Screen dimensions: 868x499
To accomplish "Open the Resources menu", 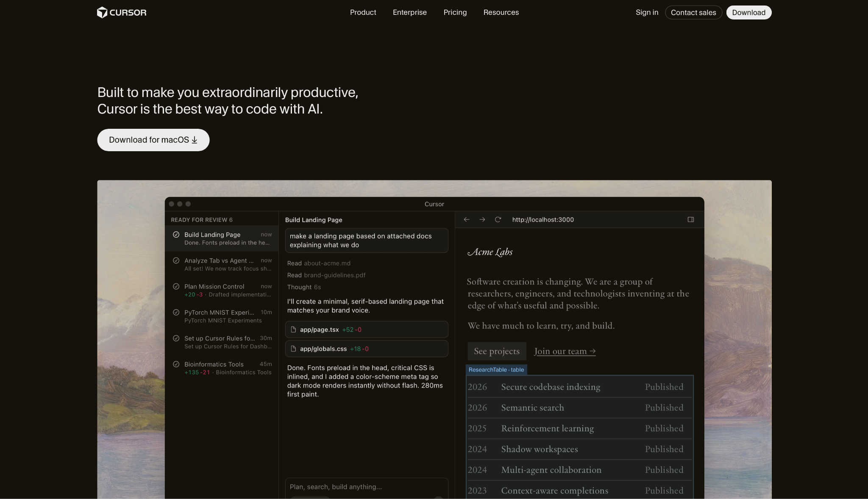I will [501, 12].
